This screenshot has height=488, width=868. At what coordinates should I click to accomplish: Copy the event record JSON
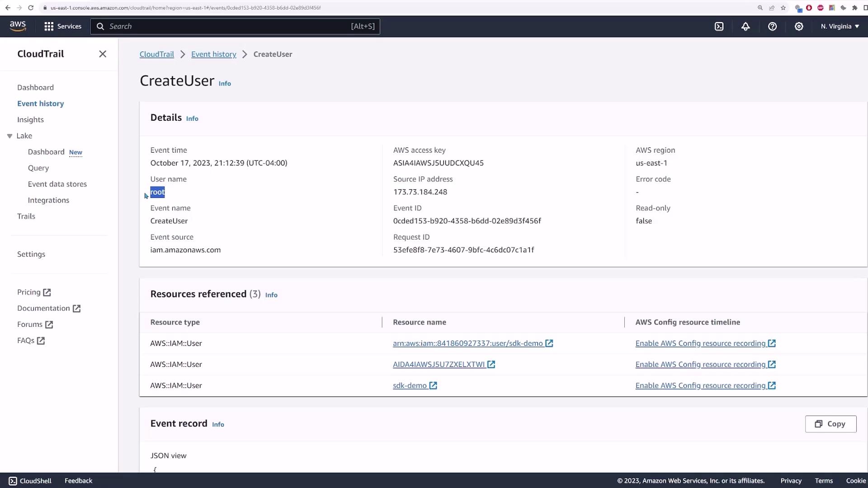pos(830,424)
